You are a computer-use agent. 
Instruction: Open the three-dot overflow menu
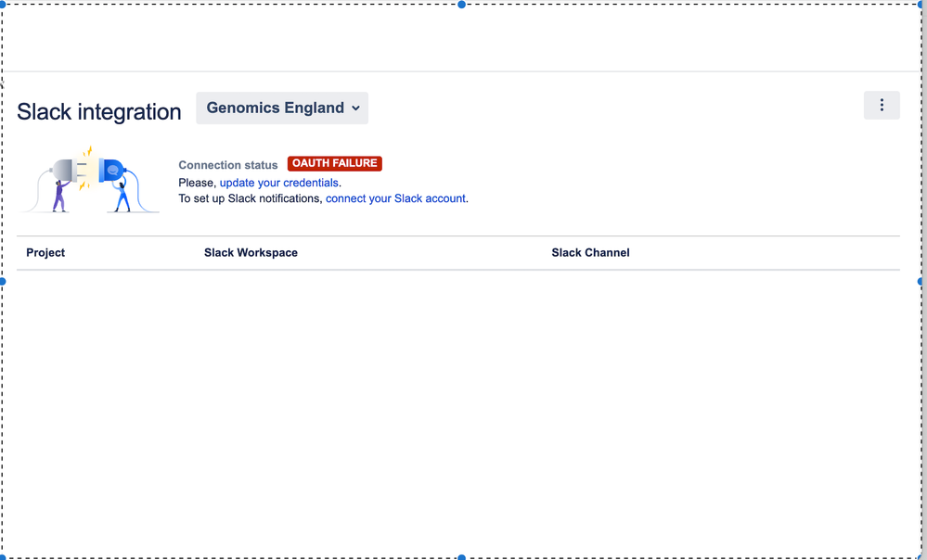[x=881, y=105]
